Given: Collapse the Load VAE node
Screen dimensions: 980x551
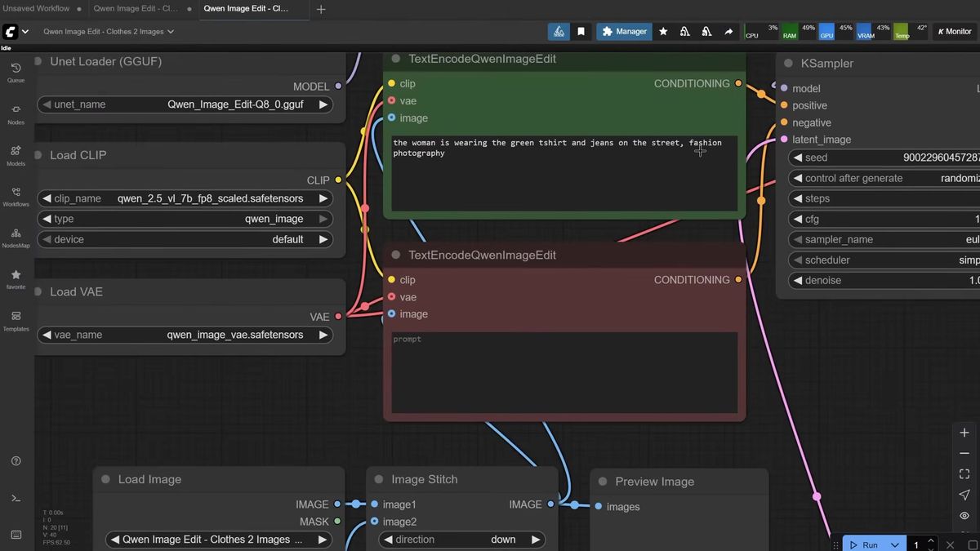Looking at the screenshot, I should tap(38, 291).
